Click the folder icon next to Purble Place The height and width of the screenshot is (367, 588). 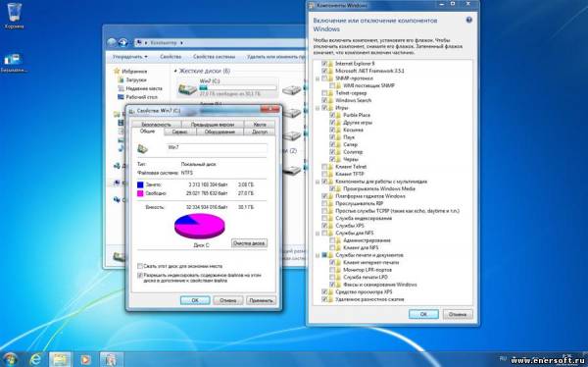339,115
